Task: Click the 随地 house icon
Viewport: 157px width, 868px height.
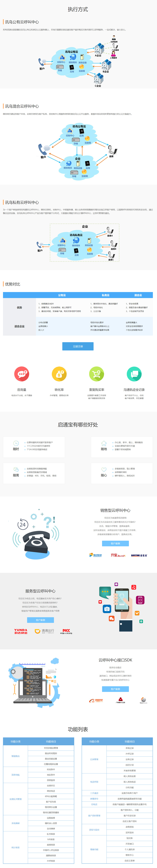Action: point(104,443)
